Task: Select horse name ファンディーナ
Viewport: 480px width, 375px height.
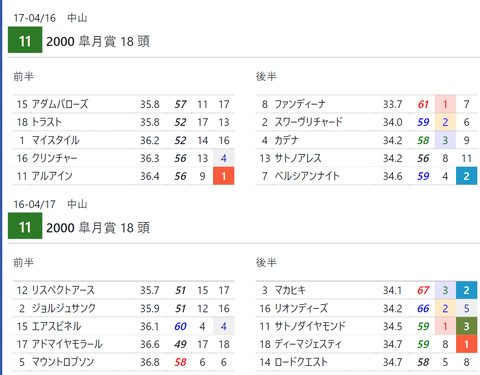Action: (300, 104)
